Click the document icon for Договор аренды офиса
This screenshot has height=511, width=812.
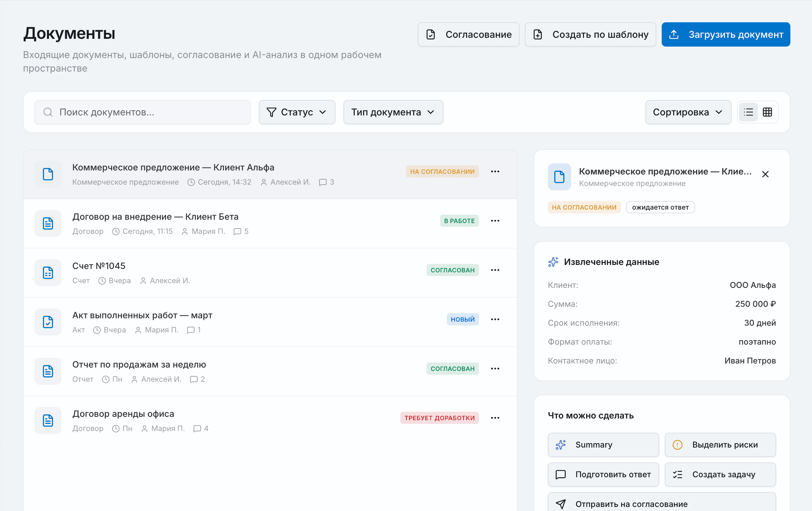point(48,420)
